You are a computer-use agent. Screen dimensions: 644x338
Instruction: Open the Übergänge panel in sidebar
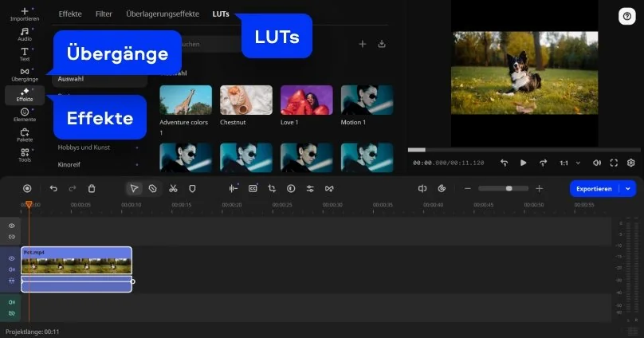(25, 74)
